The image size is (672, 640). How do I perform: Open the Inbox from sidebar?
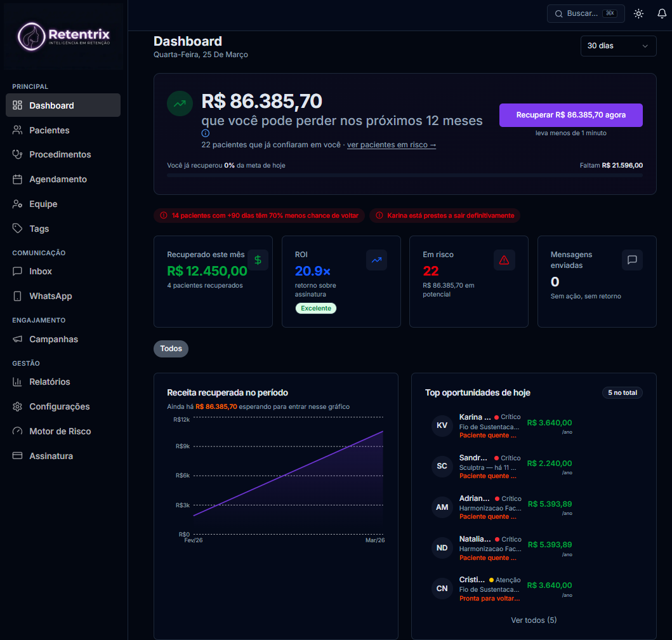40,271
